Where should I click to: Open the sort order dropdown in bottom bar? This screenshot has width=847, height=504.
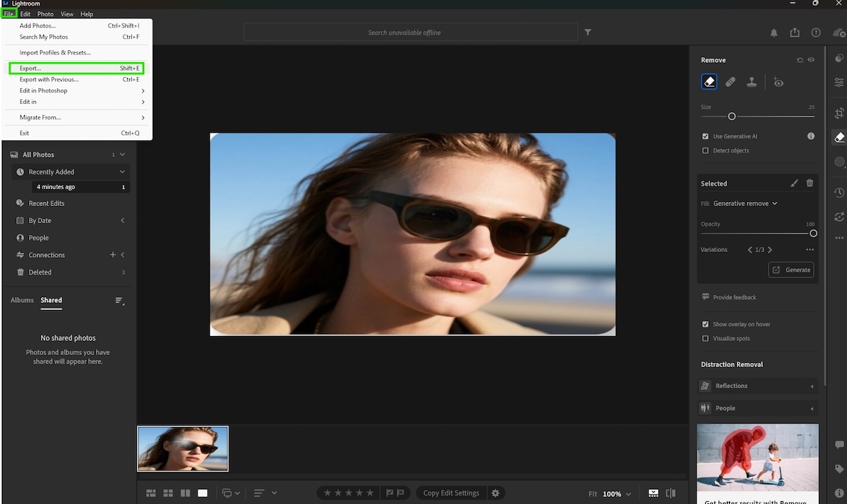pos(265,493)
